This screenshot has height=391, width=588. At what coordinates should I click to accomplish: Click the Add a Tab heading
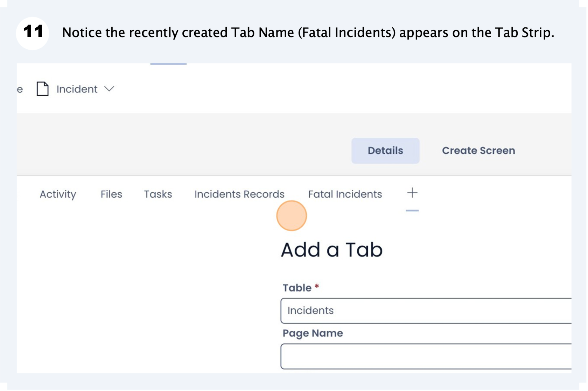[x=331, y=250]
